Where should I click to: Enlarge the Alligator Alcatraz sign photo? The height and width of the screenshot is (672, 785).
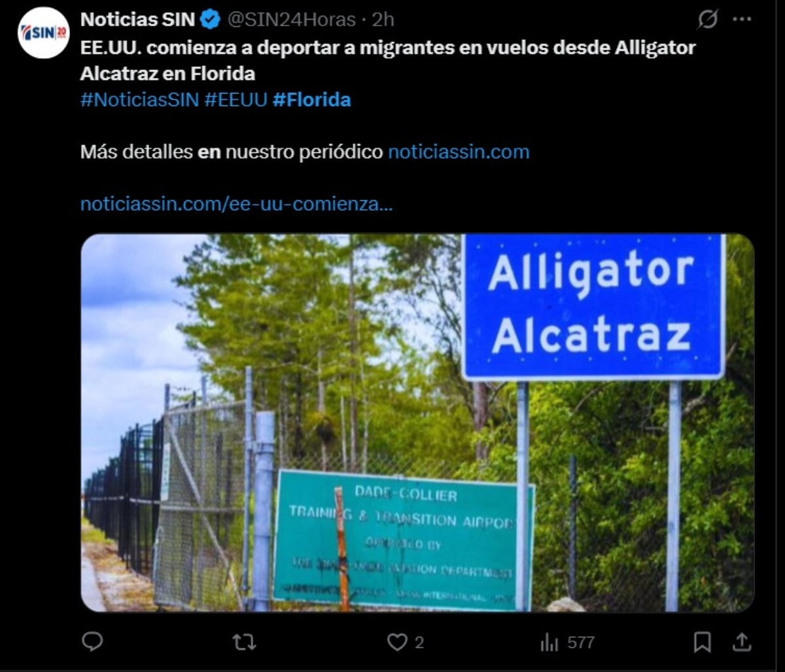(x=417, y=423)
